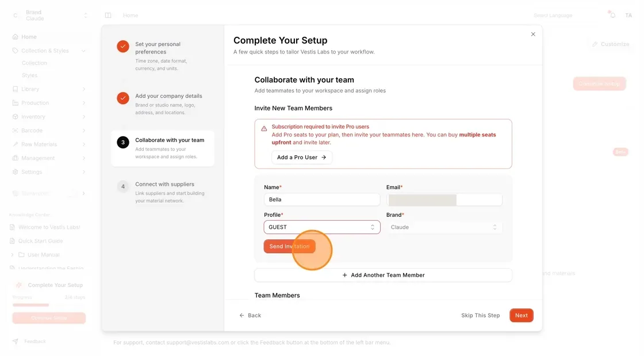Open the Collection submenu item
This screenshot has height=356, width=644.
tap(34, 63)
